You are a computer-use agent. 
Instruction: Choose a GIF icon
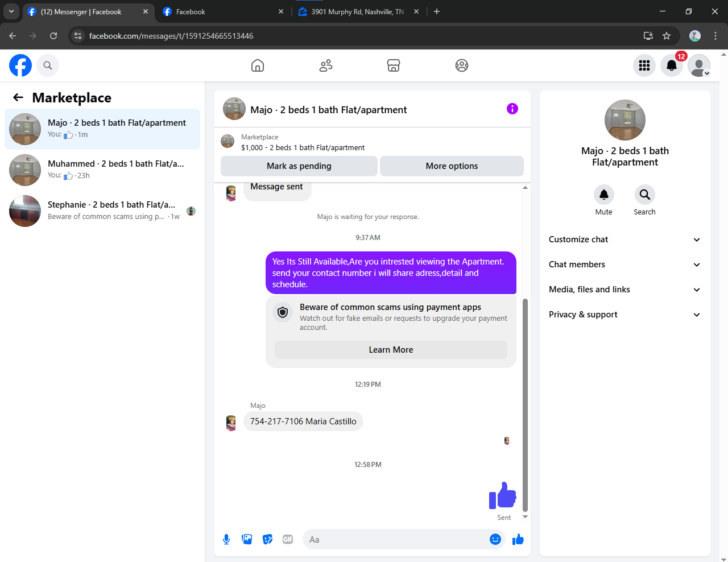(x=288, y=539)
